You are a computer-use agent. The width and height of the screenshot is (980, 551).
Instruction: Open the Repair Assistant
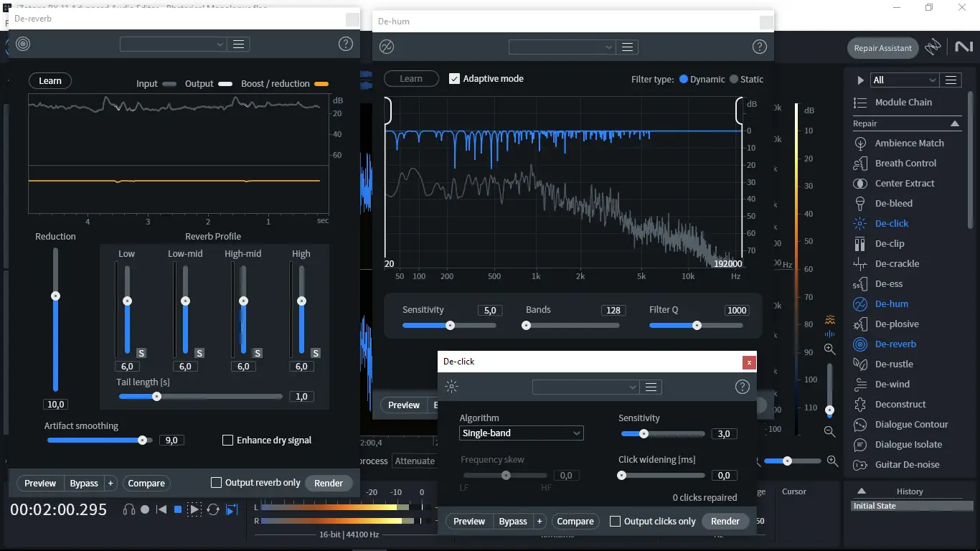pyautogui.click(x=883, y=48)
